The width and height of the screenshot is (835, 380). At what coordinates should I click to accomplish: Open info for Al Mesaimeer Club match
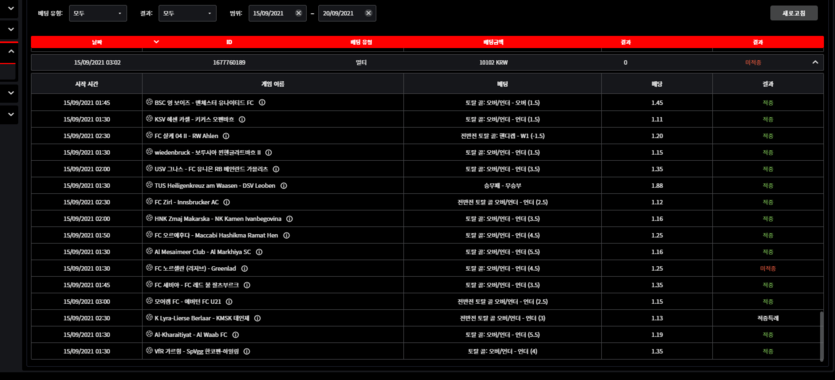click(259, 252)
